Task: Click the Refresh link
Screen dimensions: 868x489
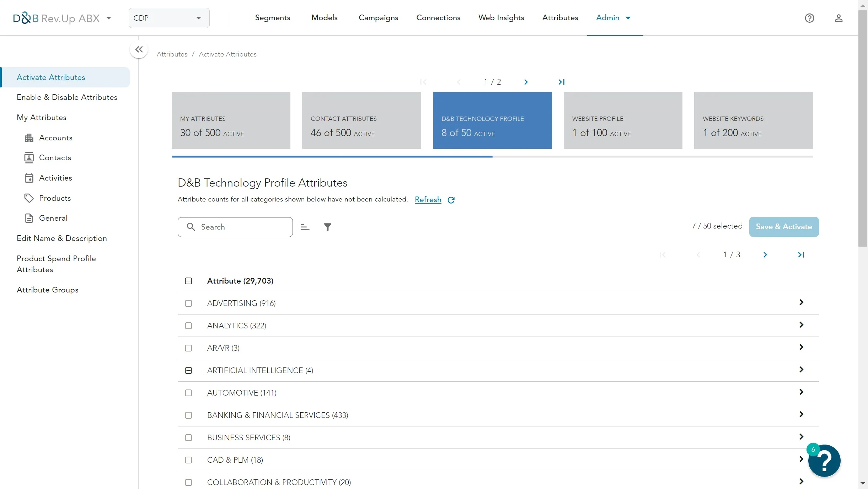Action: click(x=428, y=200)
